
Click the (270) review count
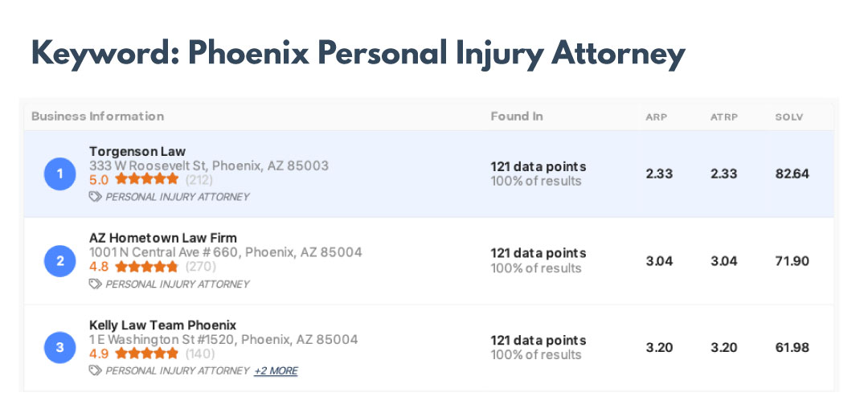201,267
